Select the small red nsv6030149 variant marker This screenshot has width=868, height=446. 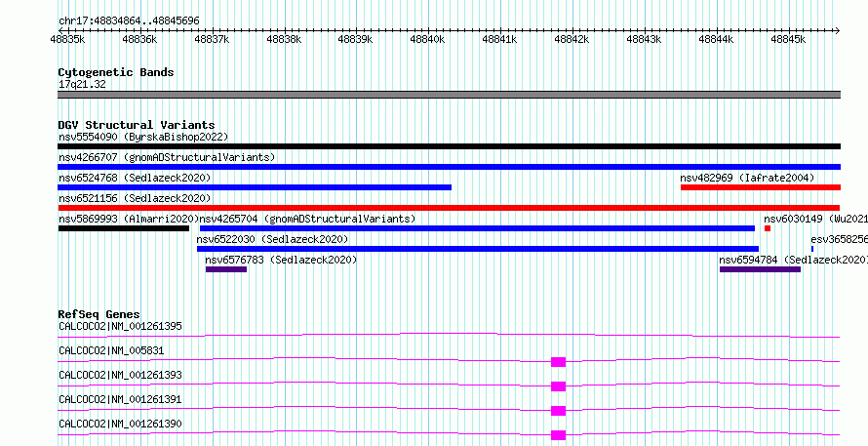point(768,228)
